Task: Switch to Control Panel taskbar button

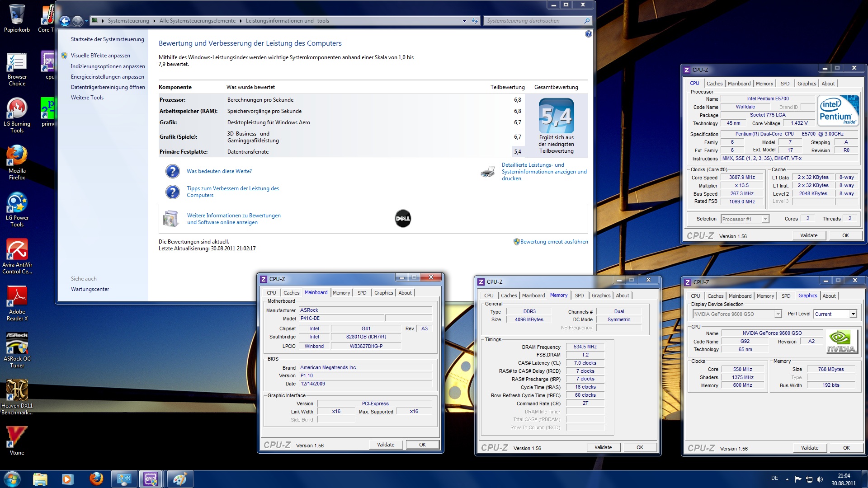Action: click(x=124, y=479)
